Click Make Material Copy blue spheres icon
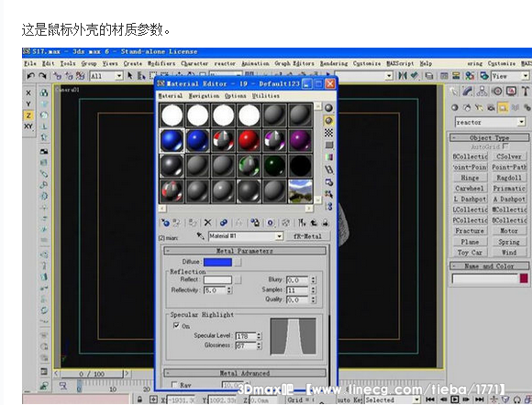This screenshot has height=405, width=532. 224,223
